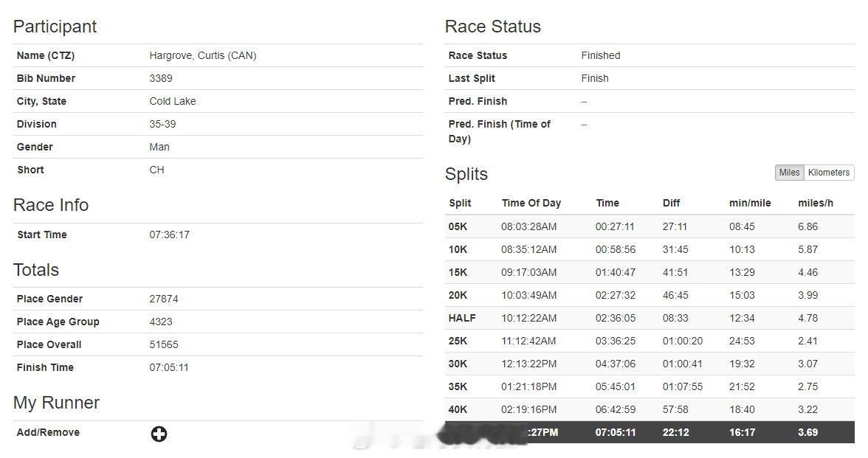Click the 30K split row

point(650,364)
